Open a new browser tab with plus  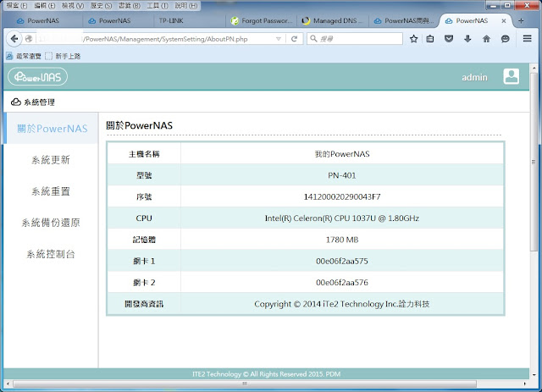pos(521,20)
